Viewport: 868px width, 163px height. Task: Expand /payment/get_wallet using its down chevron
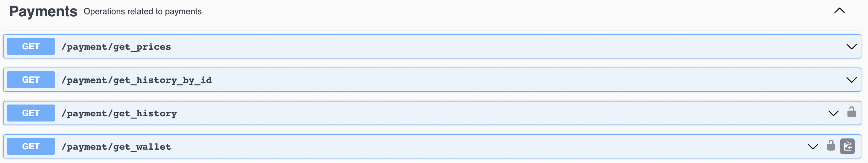[813, 146]
